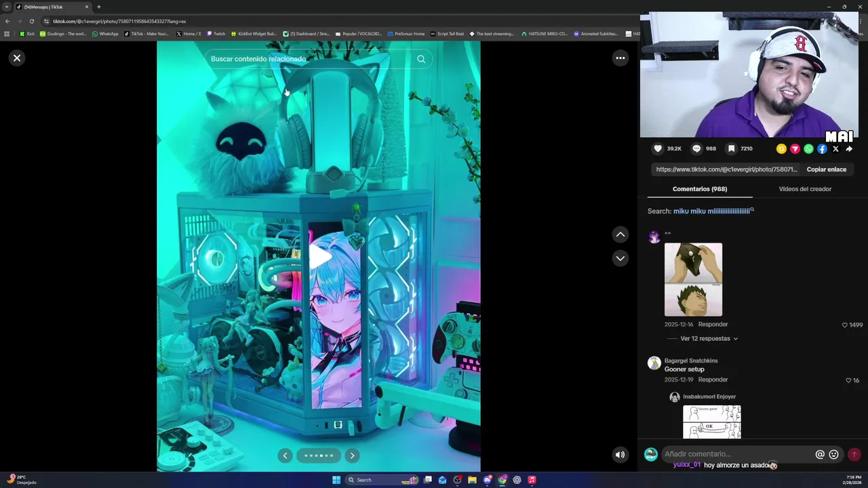
Task: Share the post to WhatsApp
Action: 808,148
